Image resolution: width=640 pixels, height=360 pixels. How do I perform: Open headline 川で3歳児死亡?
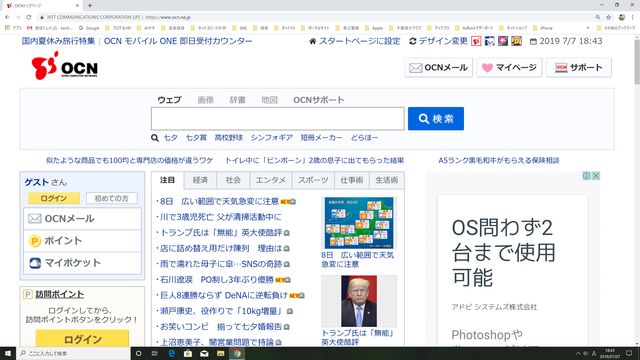point(220,217)
